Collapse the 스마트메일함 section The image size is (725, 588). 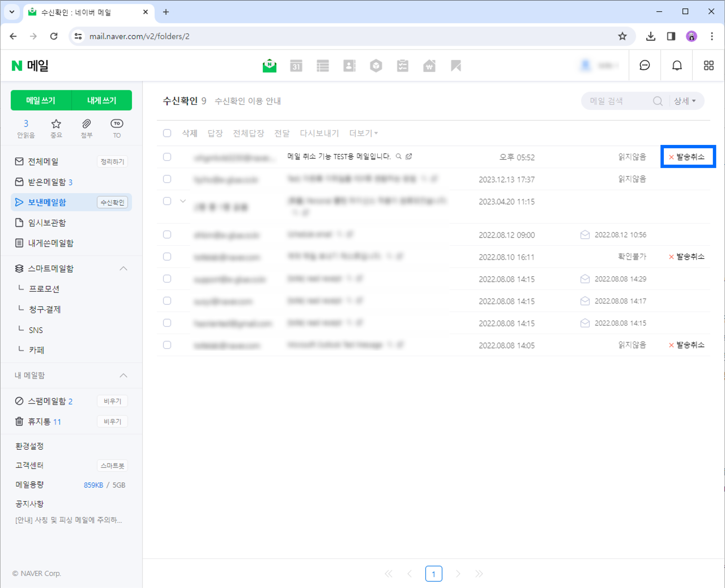click(x=124, y=269)
